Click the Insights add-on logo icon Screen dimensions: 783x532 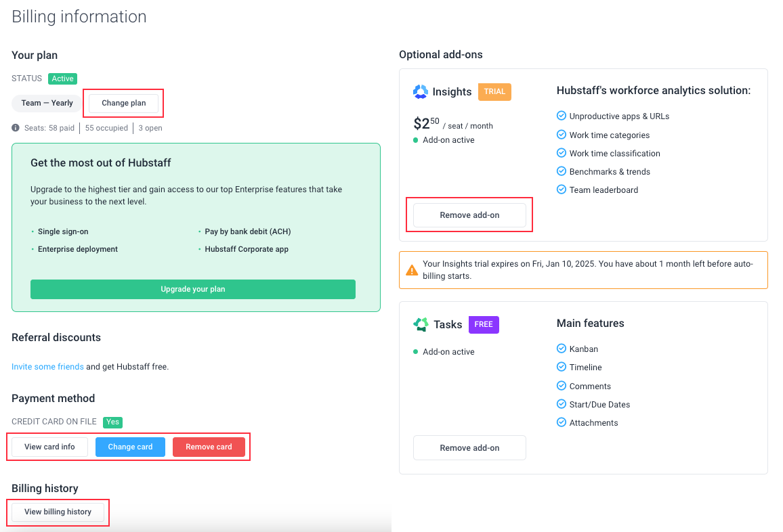pyautogui.click(x=421, y=92)
